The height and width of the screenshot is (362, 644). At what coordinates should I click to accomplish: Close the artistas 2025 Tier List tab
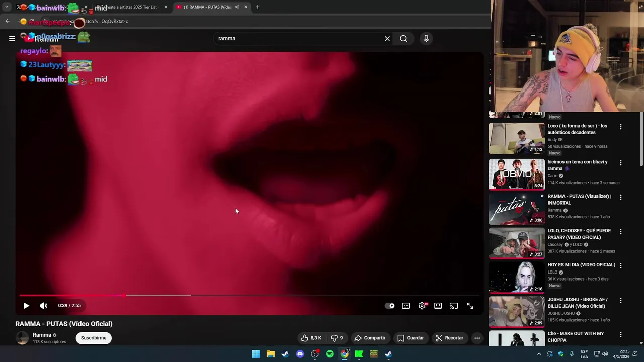[x=166, y=7]
